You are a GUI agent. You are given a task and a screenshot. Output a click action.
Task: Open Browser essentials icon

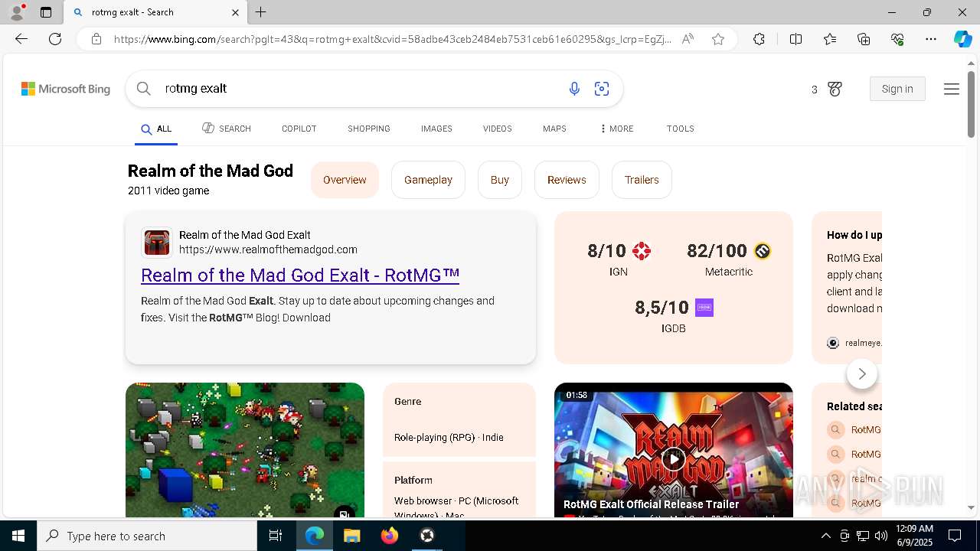[897, 39]
